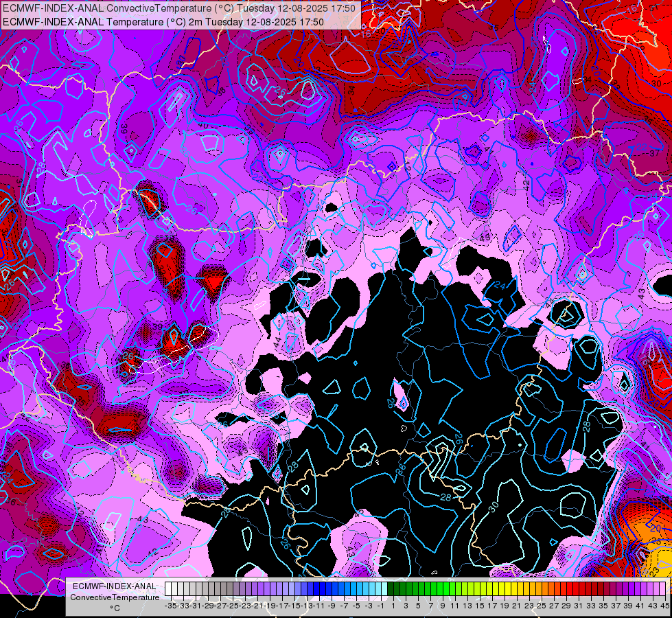Click the '-25' legend scale value
This screenshot has height=618, width=672.
pos(232,606)
